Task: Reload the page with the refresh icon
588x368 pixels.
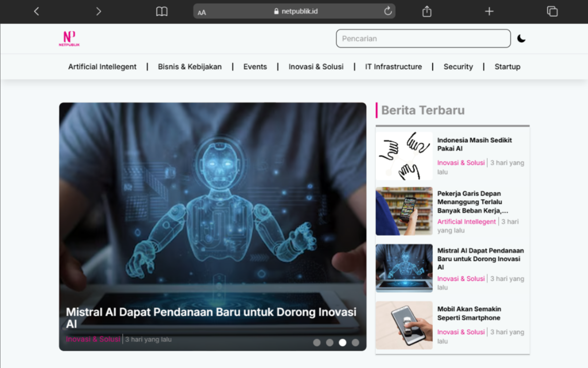Action: tap(387, 11)
